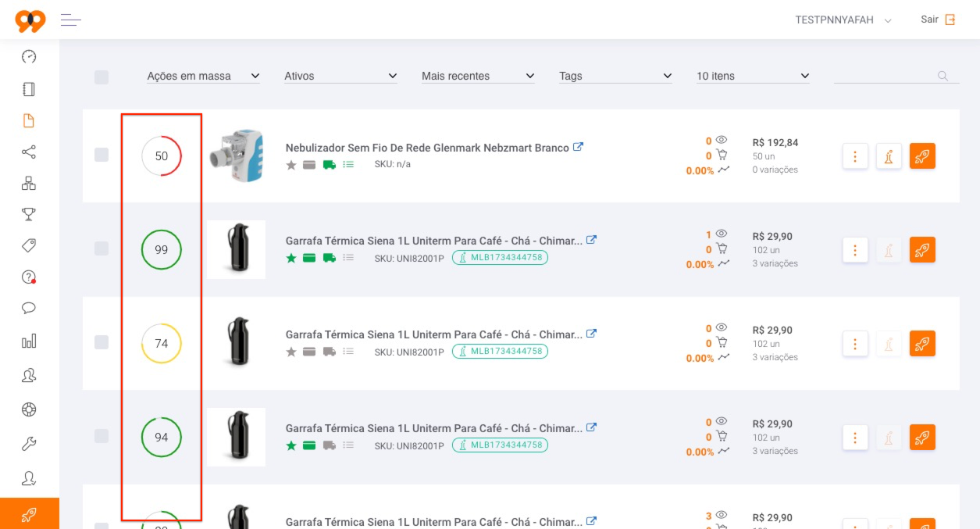Open the trophy icon in sidebar
The height and width of the screenshot is (529, 980).
tap(29, 214)
